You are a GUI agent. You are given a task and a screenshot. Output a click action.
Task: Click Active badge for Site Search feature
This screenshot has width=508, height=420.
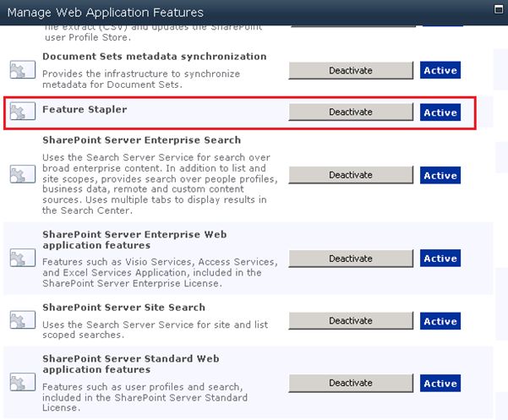pos(440,321)
